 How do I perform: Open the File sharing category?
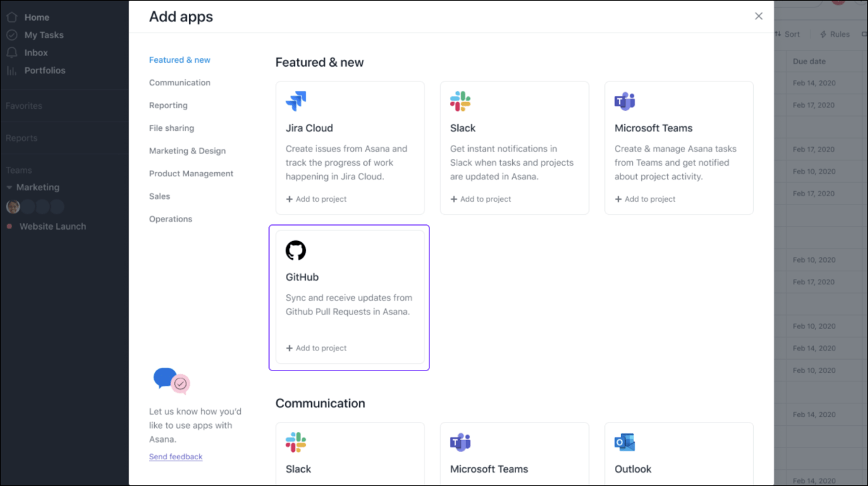tap(172, 128)
